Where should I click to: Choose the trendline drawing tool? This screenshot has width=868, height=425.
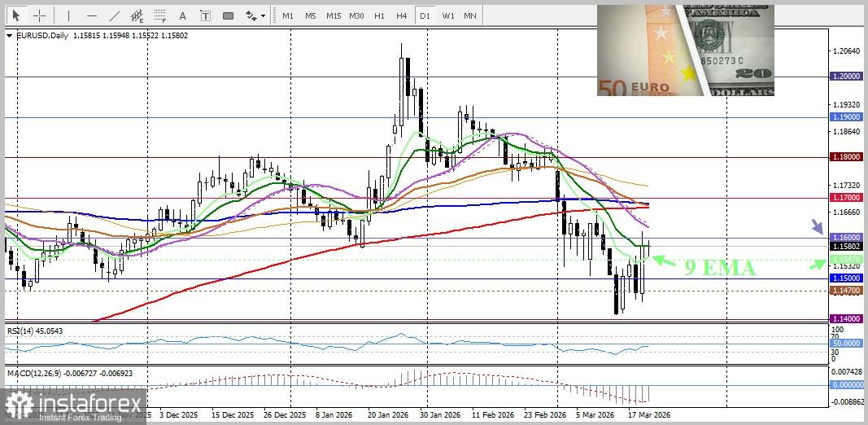[x=114, y=15]
